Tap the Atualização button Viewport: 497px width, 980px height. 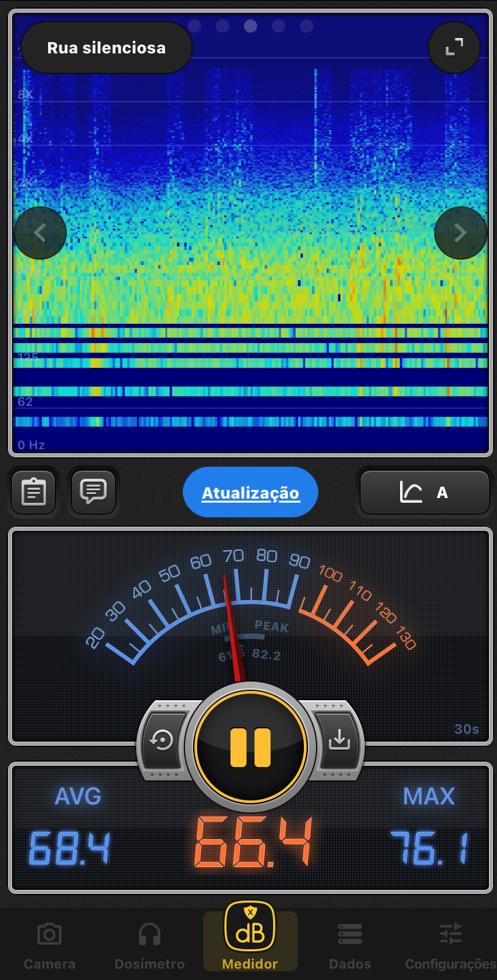tap(251, 493)
